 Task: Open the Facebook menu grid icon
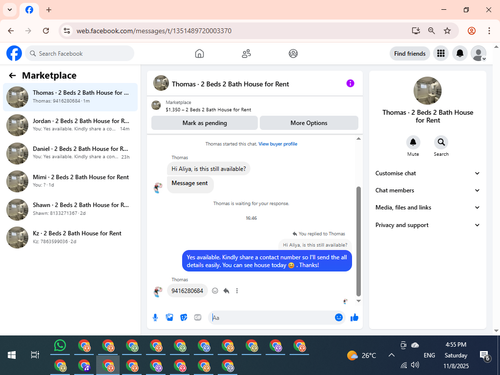click(x=441, y=53)
